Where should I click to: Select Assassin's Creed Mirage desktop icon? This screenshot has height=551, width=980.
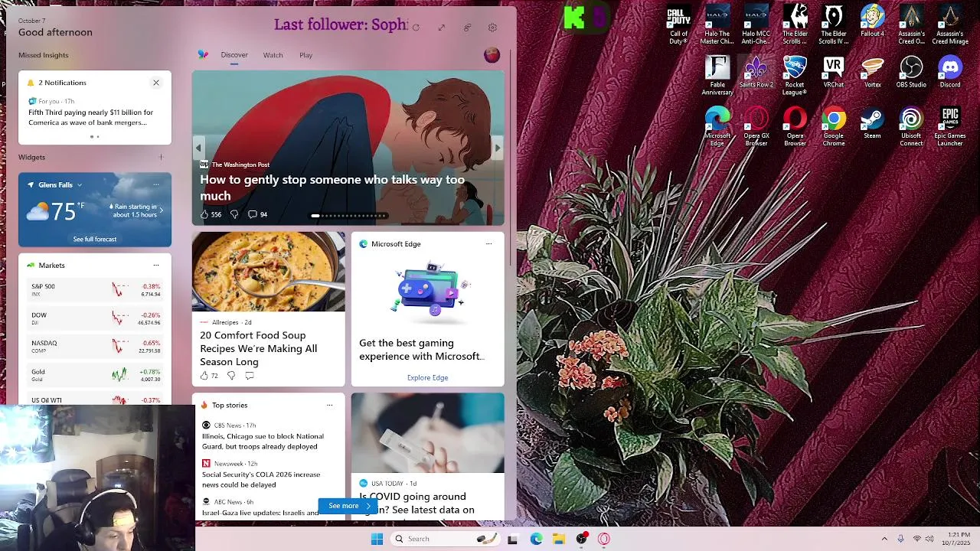pyautogui.click(x=950, y=25)
